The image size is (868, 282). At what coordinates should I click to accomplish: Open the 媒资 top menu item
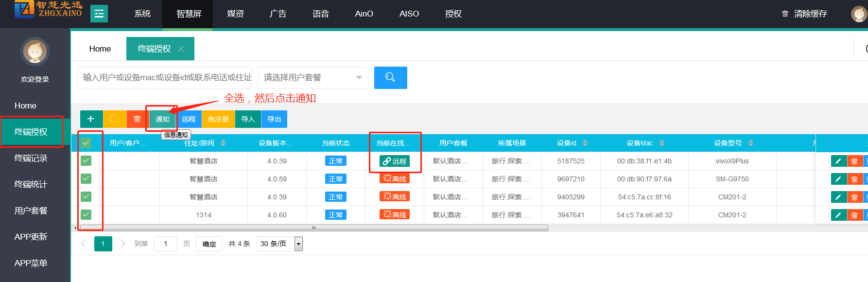tap(235, 14)
